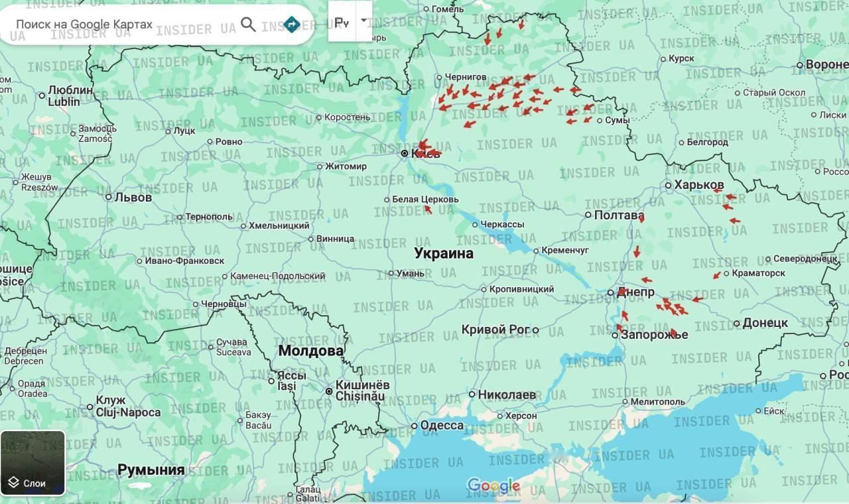Select the 'Кропивницкий' city label
Image resolution: width=849 pixels, height=504 pixels.
click(x=521, y=289)
